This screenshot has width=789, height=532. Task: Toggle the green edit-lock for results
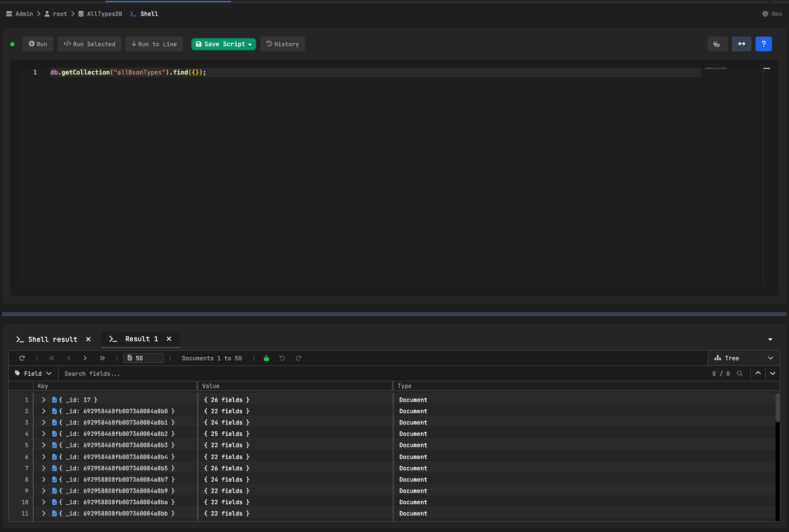coord(266,358)
